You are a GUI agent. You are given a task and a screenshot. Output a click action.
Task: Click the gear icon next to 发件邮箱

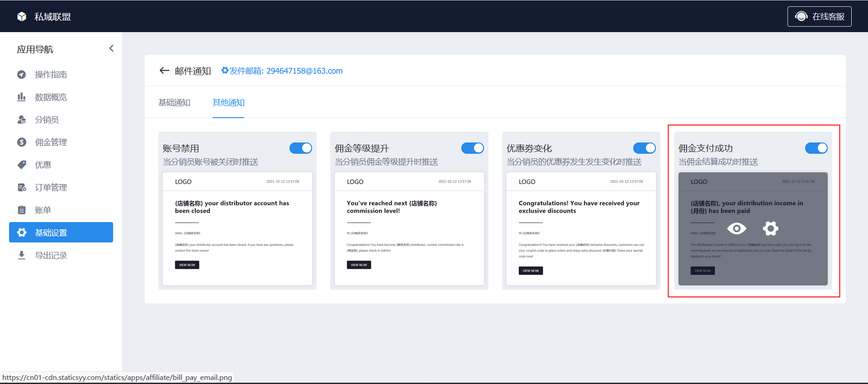pyautogui.click(x=225, y=71)
